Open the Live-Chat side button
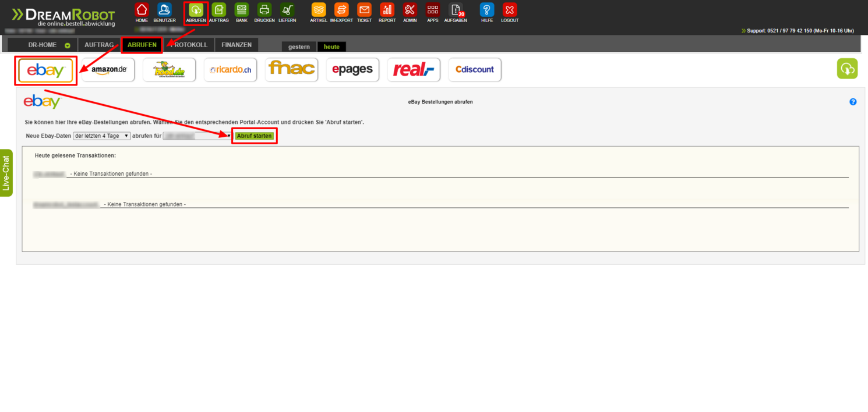Image resolution: width=868 pixels, height=412 pixels. [x=6, y=173]
